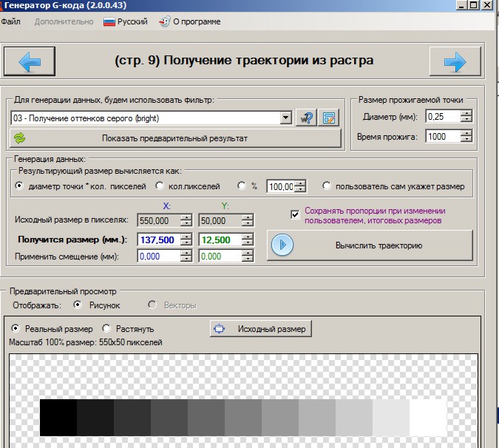Image resolution: width=499 pixels, height=448 pixels.
Task: Click the Диаметр (мм) input field
Action: pyautogui.click(x=444, y=117)
